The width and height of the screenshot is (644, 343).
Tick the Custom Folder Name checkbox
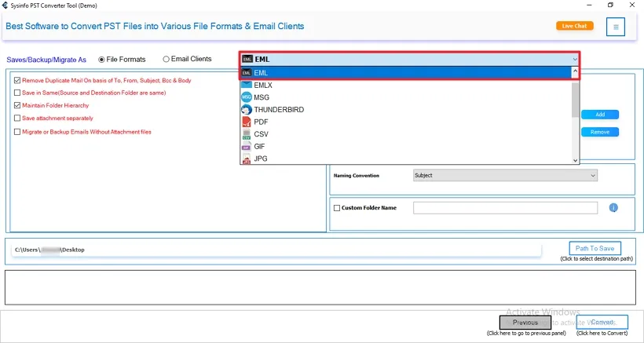coord(337,208)
